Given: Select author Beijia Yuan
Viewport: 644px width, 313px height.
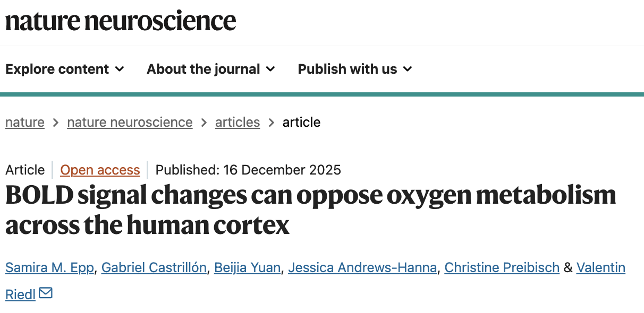Looking at the screenshot, I should (x=247, y=268).
